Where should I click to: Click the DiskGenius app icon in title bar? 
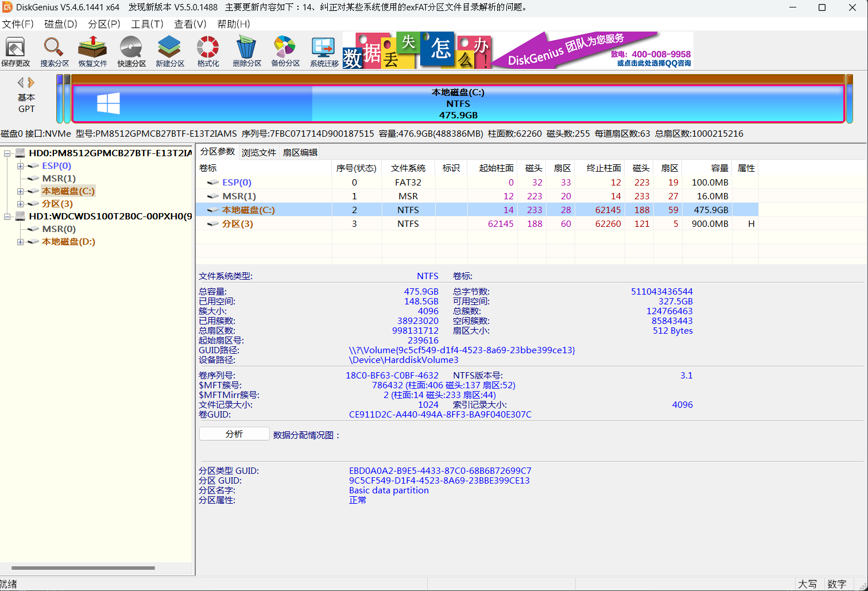(x=7, y=7)
